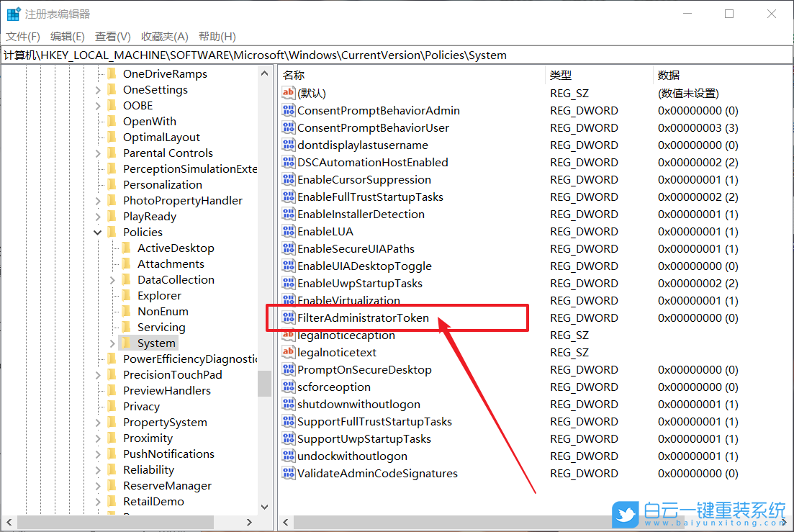Click the Registry Editor app icon in title bar

[x=13, y=14]
